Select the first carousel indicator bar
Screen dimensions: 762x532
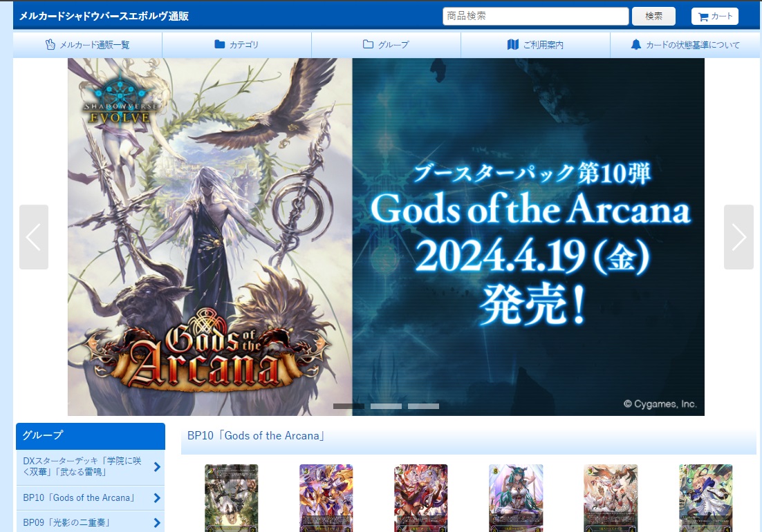coord(349,406)
